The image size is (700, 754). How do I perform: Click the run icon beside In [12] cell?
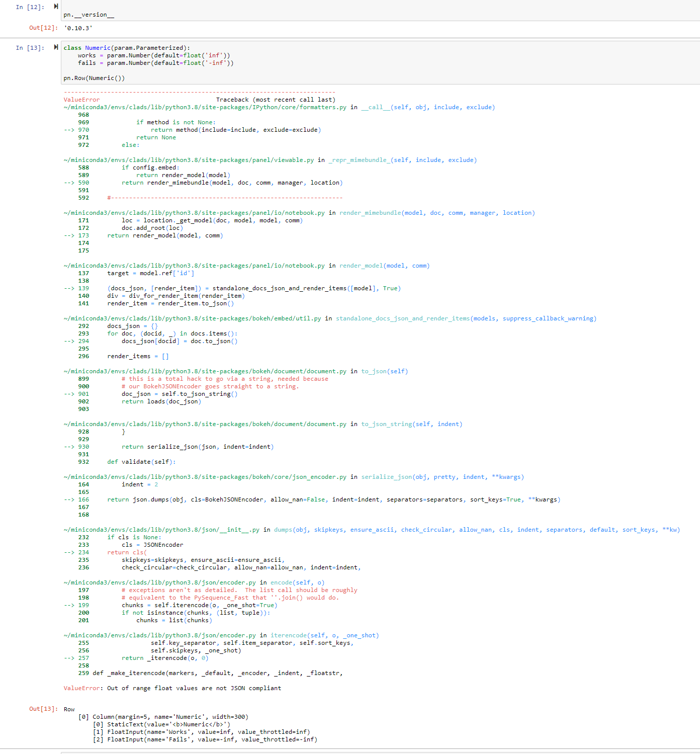pos(55,7)
